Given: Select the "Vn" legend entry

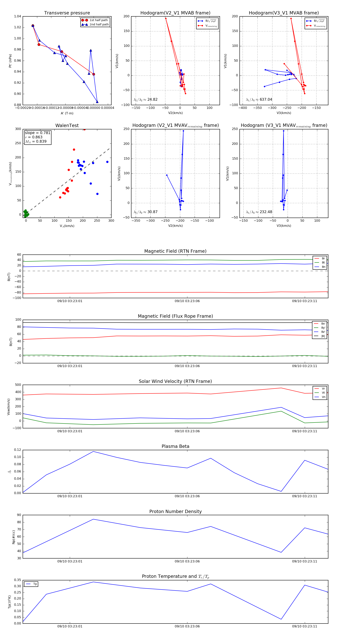Looking at the screenshot, I should pyautogui.click(x=320, y=397).
